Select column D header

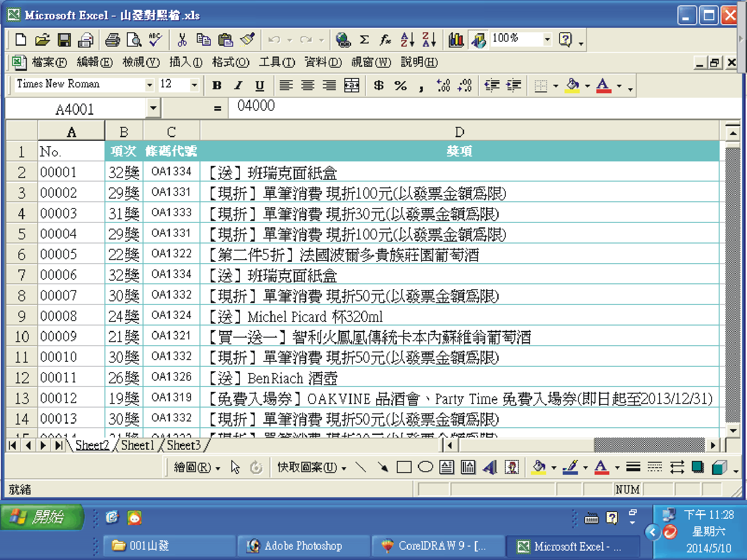click(x=460, y=132)
